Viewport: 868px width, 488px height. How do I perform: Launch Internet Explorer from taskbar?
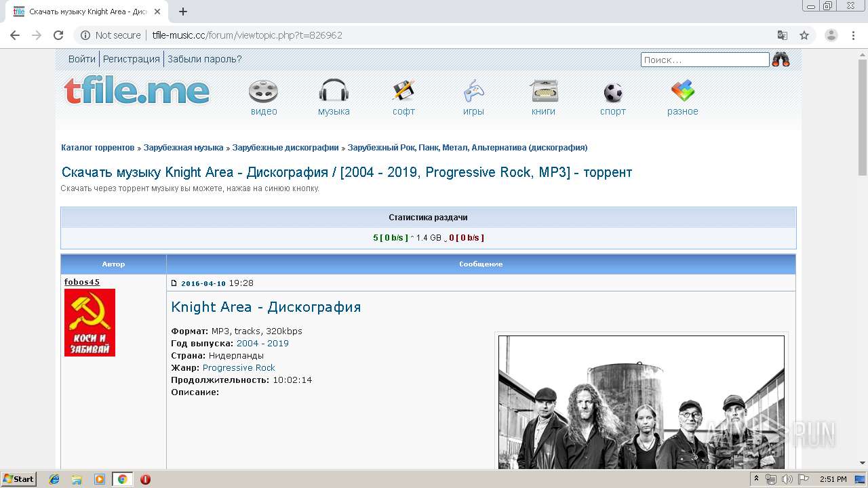[54, 479]
